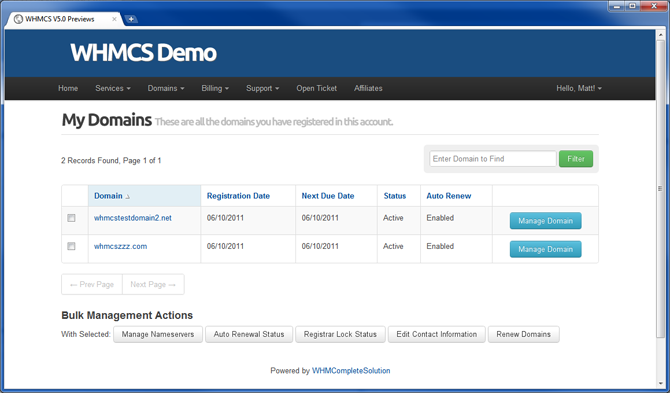Click the Auto Renewal Status button
Image resolution: width=670 pixels, height=393 pixels.
(249, 334)
